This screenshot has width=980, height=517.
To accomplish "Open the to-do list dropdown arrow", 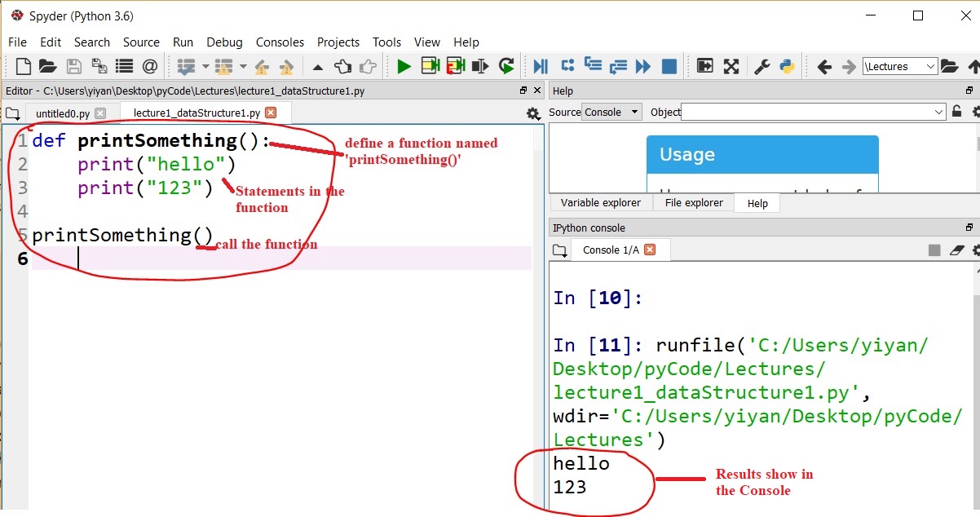I will (x=205, y=66).
